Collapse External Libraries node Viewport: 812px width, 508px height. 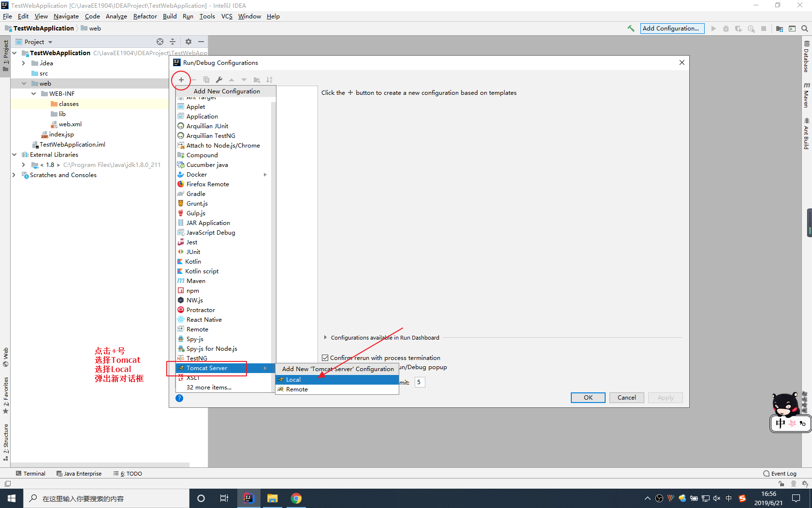[14, 155]
